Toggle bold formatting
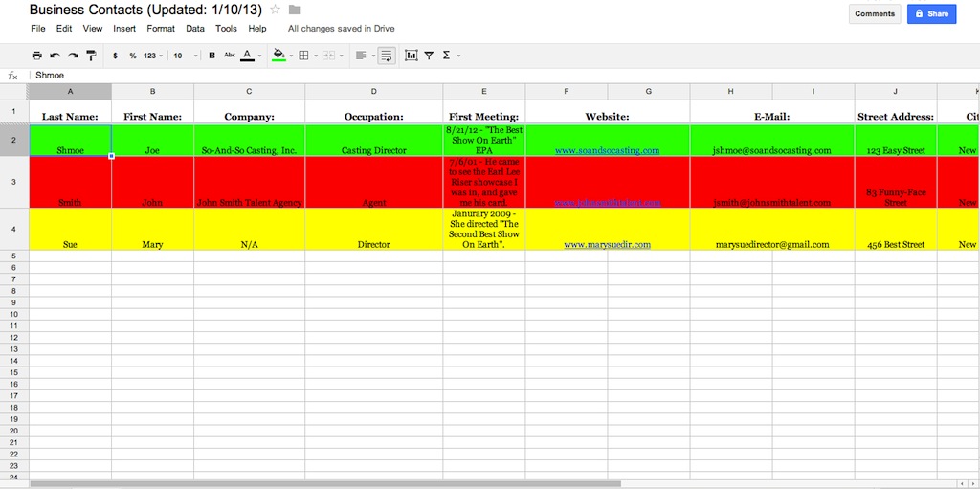980x489 pixels. 212,56
